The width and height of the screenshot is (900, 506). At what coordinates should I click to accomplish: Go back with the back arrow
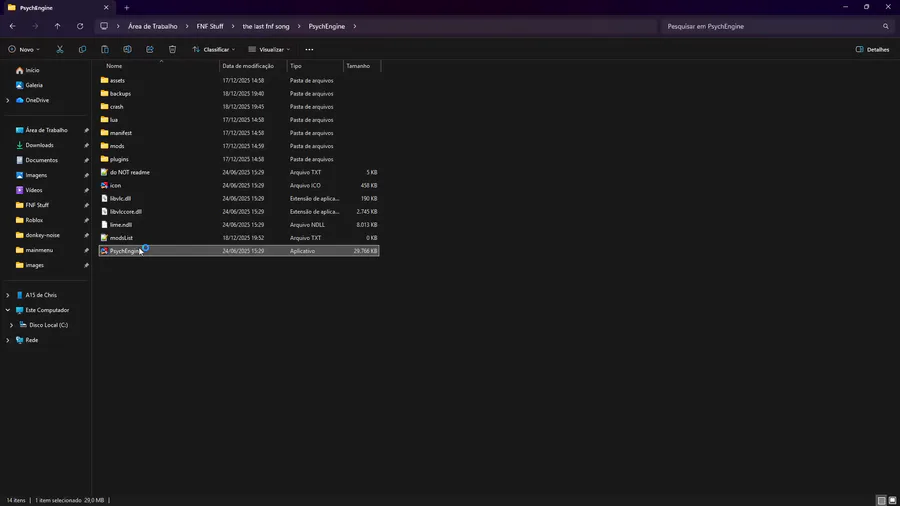point(13,26)
